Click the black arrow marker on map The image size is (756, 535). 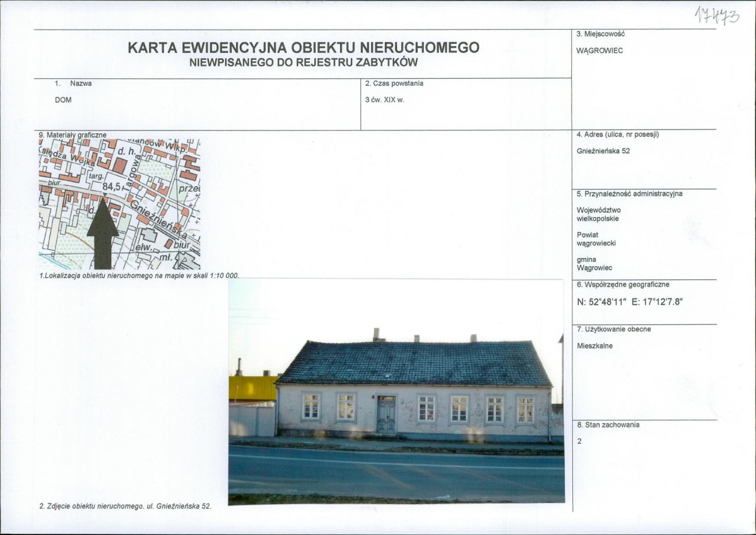[x=103, y=233]
